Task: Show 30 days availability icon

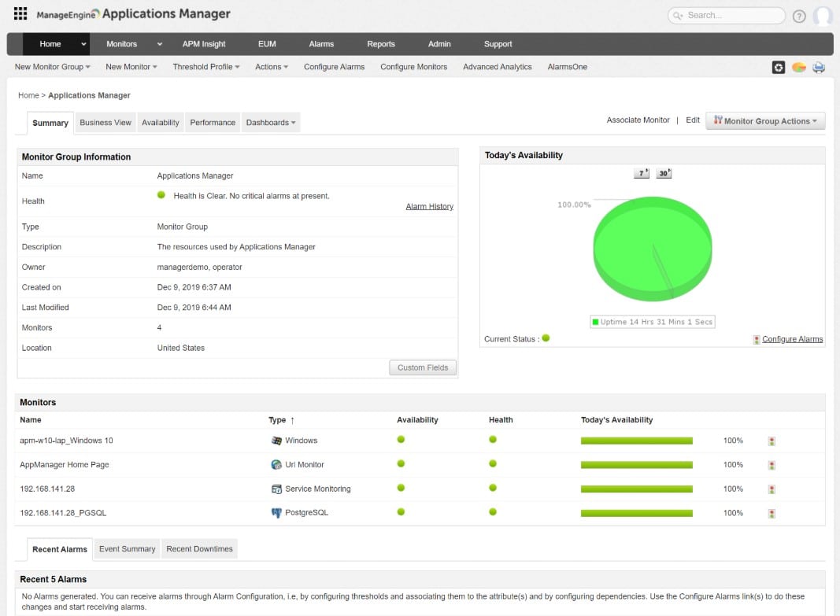Action: [664, 173]
